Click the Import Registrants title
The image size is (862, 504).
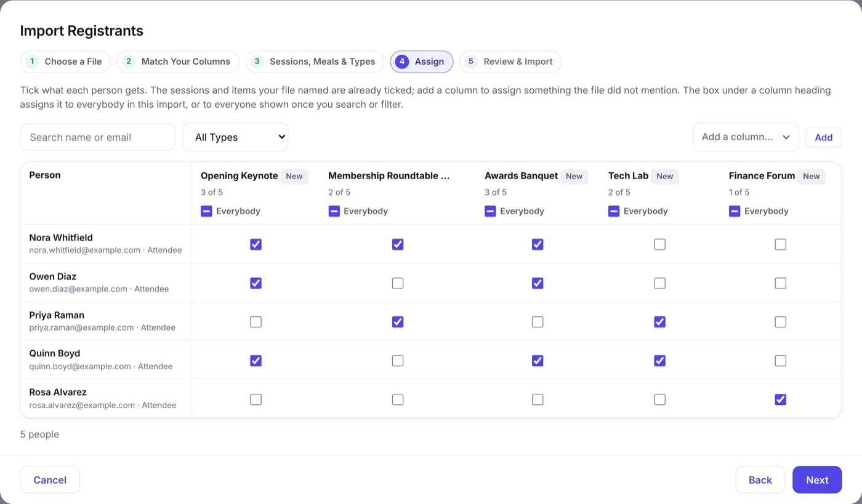[x=82, y=31]
